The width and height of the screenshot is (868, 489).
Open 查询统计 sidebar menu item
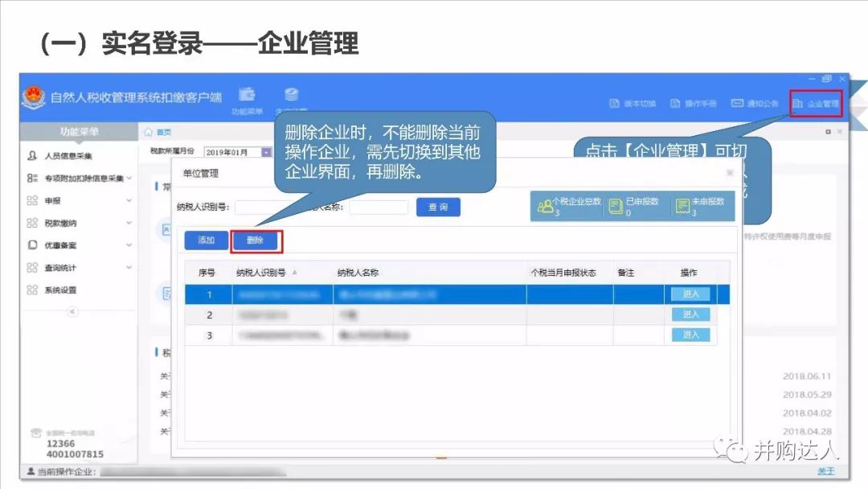pyautogui.click(x=60, y=268)
